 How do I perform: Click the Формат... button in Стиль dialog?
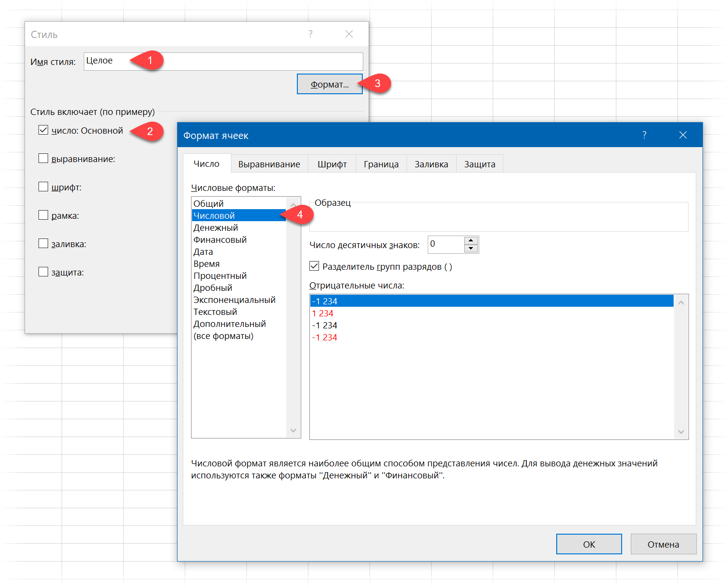(330, 84)
